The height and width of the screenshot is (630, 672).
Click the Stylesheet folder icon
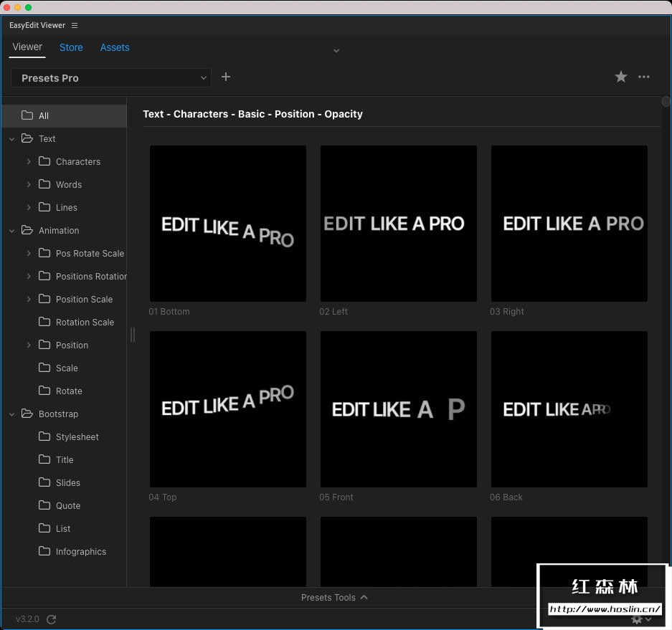tap(44, 436)
